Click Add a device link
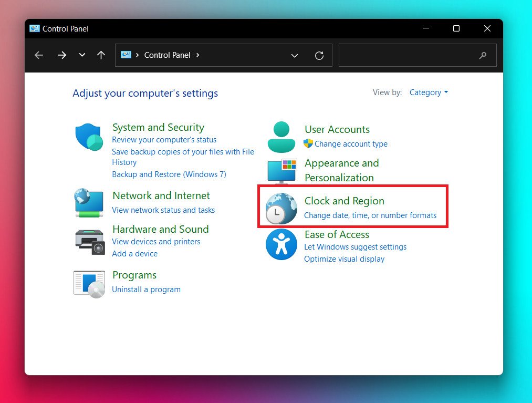 134,254
